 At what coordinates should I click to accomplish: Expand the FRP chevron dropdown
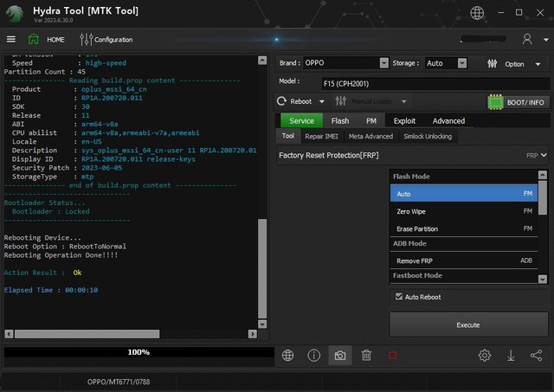(544, 155)
